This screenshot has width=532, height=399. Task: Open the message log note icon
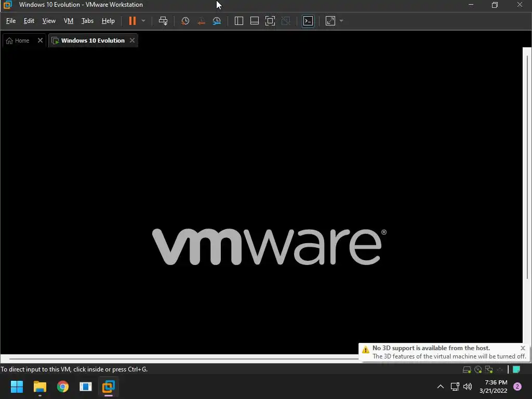click(516, 369)
